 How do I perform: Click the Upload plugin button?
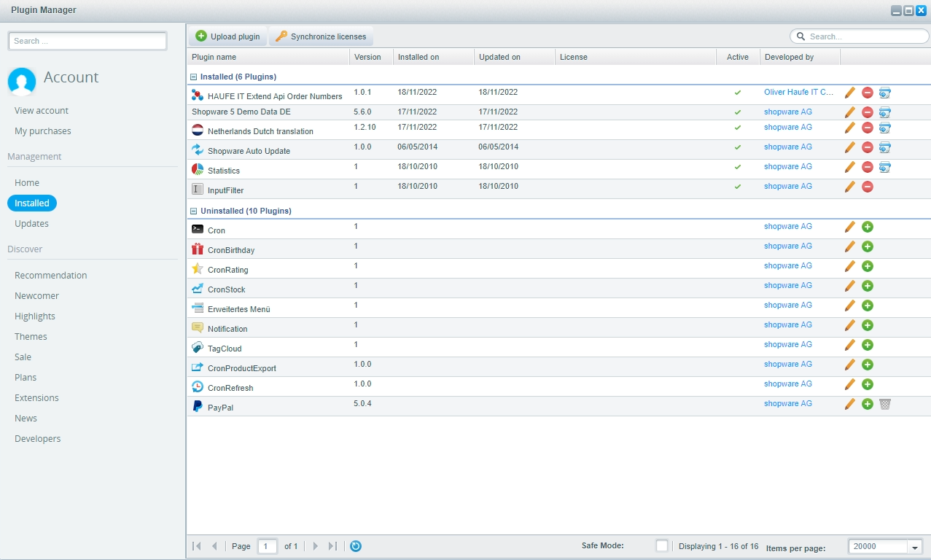[x=227, y=36]
